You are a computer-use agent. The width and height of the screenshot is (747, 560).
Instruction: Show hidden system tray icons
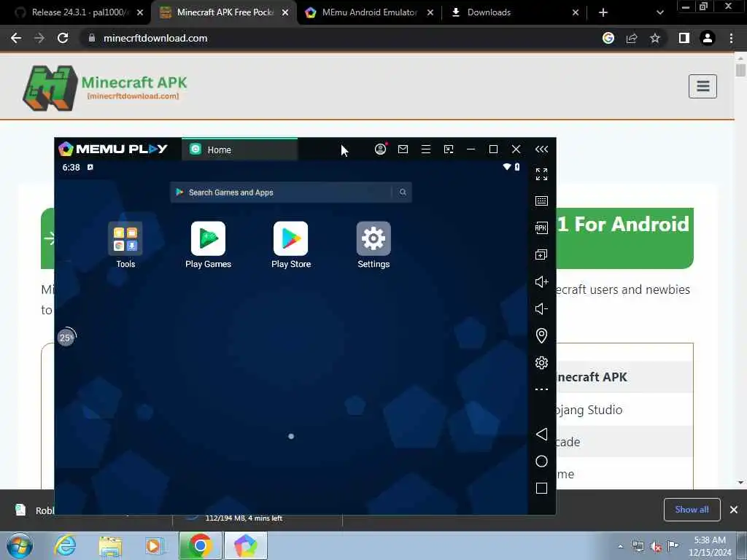620,547
